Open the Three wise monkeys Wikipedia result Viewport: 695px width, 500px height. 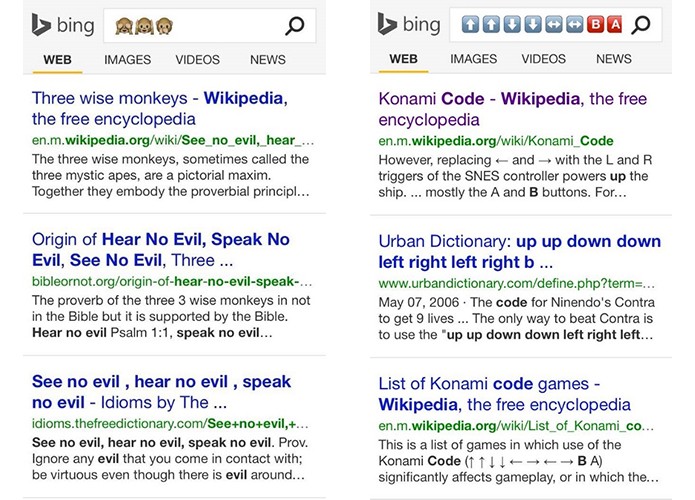[160, 109]
